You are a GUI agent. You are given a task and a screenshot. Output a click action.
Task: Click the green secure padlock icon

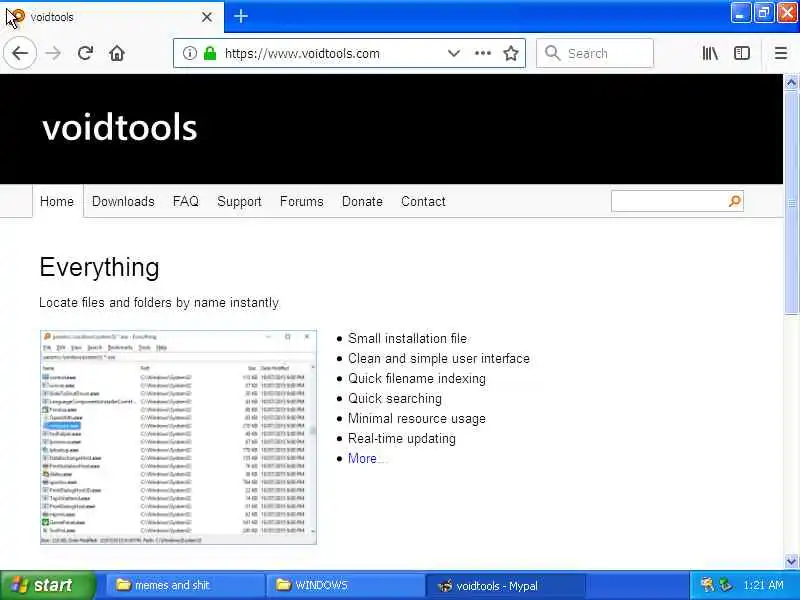[210, 53]
